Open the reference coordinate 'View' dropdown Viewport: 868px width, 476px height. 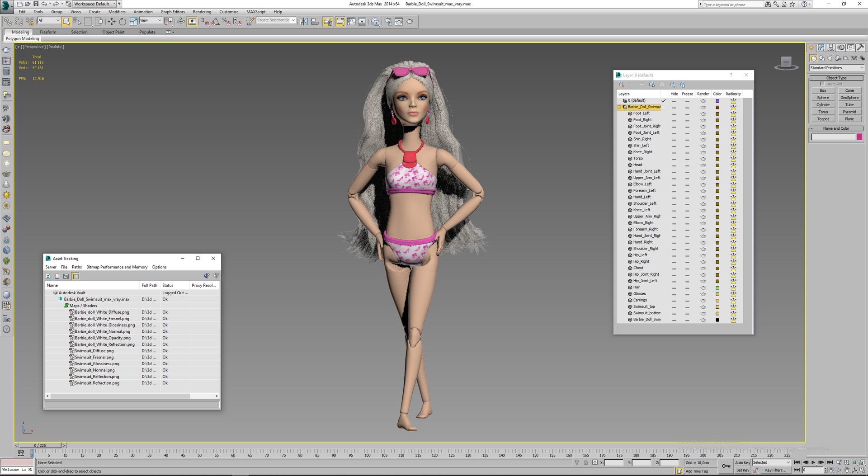pyautogui.click(x=151, y=20)
